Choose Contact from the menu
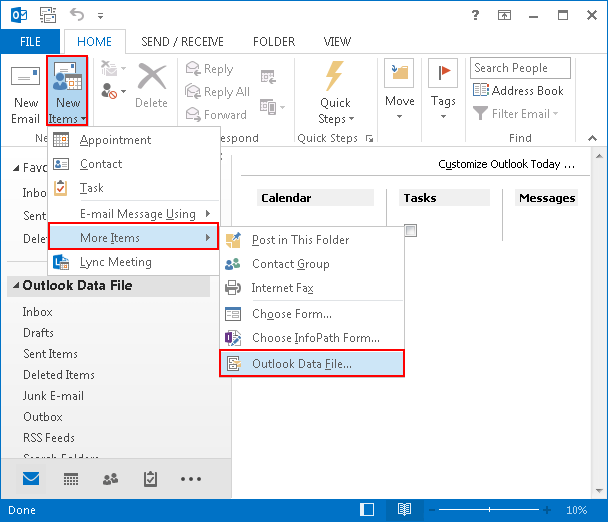 (134, 164)
